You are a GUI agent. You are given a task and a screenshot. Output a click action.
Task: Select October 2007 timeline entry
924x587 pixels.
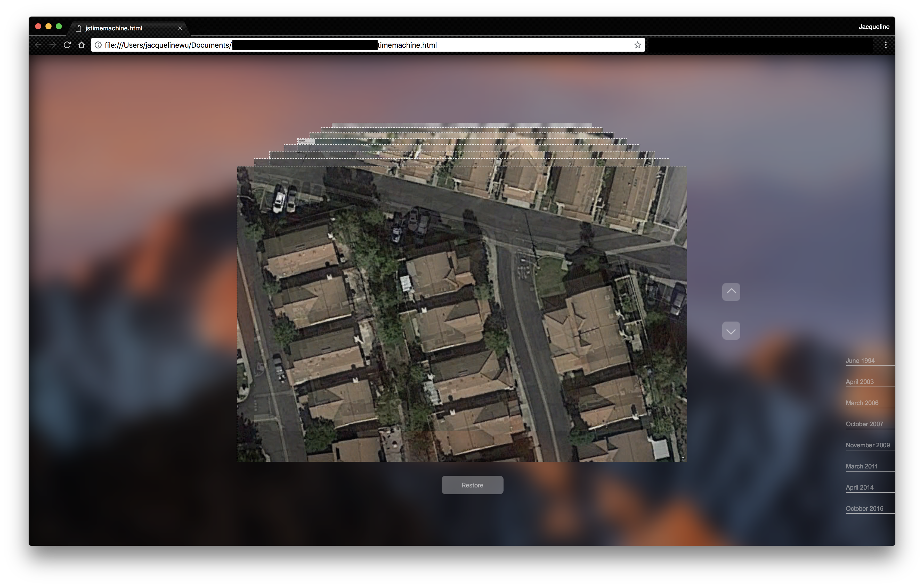point(864,424)
